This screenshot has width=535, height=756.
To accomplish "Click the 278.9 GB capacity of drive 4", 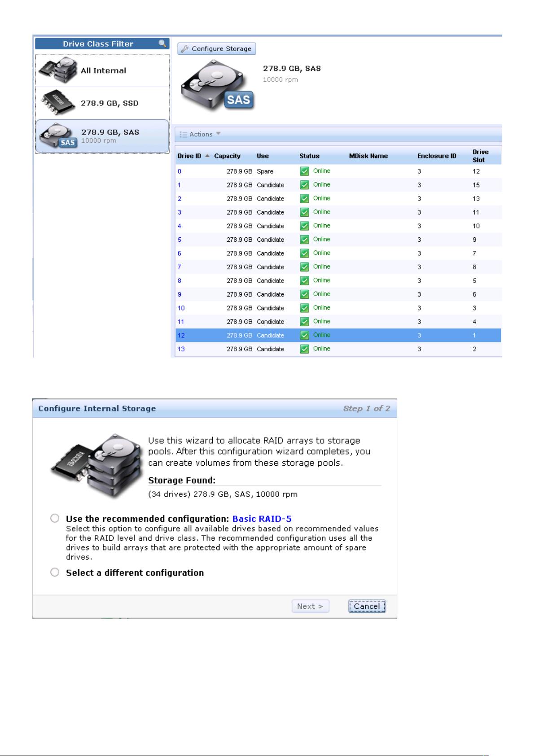I will point(239,226).
